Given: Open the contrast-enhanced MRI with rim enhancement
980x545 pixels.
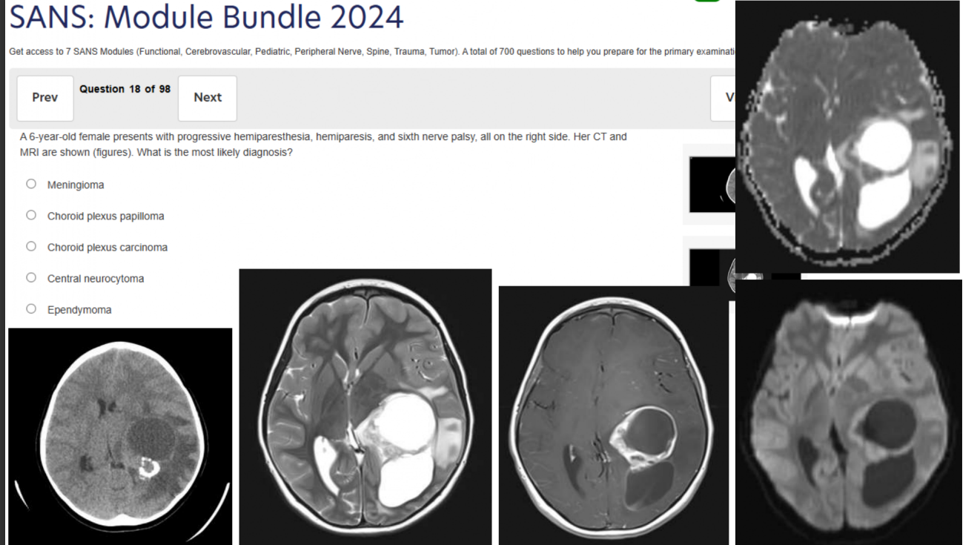Looking at the screenshot, I should tap(614, 415).
